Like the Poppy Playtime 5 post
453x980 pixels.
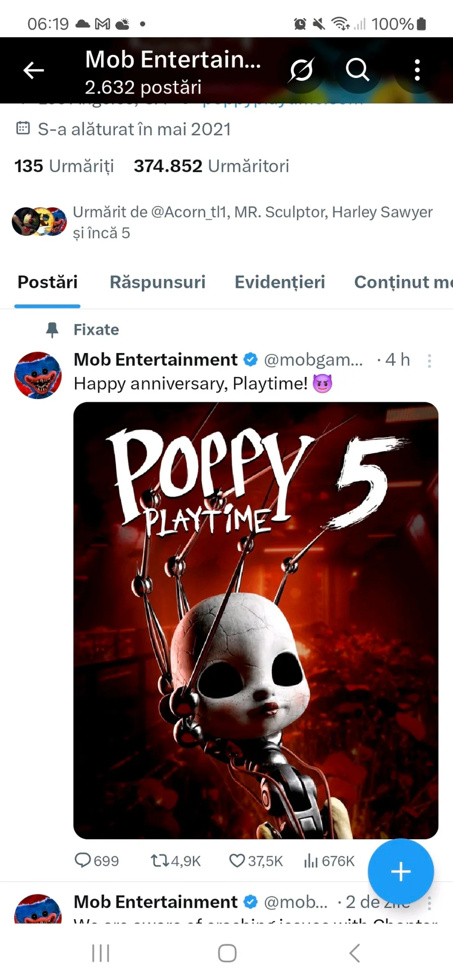(x=237, y=861)
